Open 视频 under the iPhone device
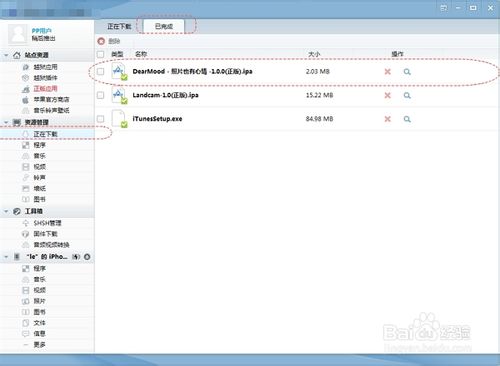Viewport: 500px width, 366px height. pyautogui.click(x=39, y=290)
